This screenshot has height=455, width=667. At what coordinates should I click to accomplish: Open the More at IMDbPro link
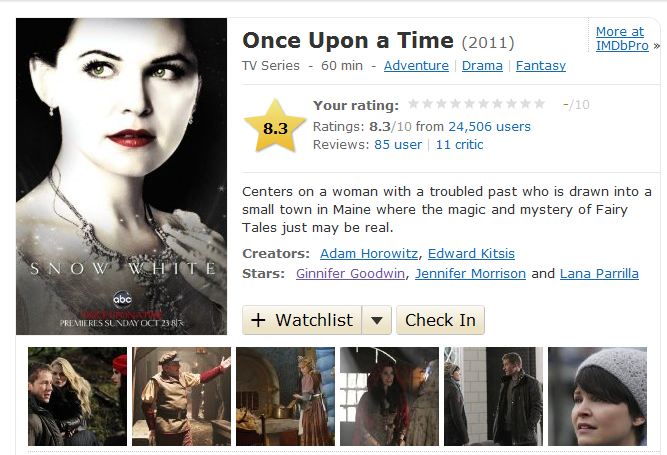tap(622, 39)
